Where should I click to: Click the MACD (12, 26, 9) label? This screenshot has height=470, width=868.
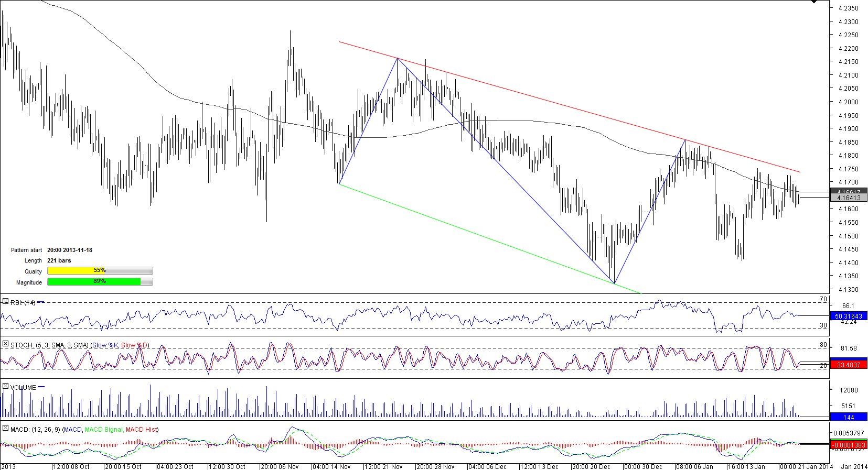(35, 430)
